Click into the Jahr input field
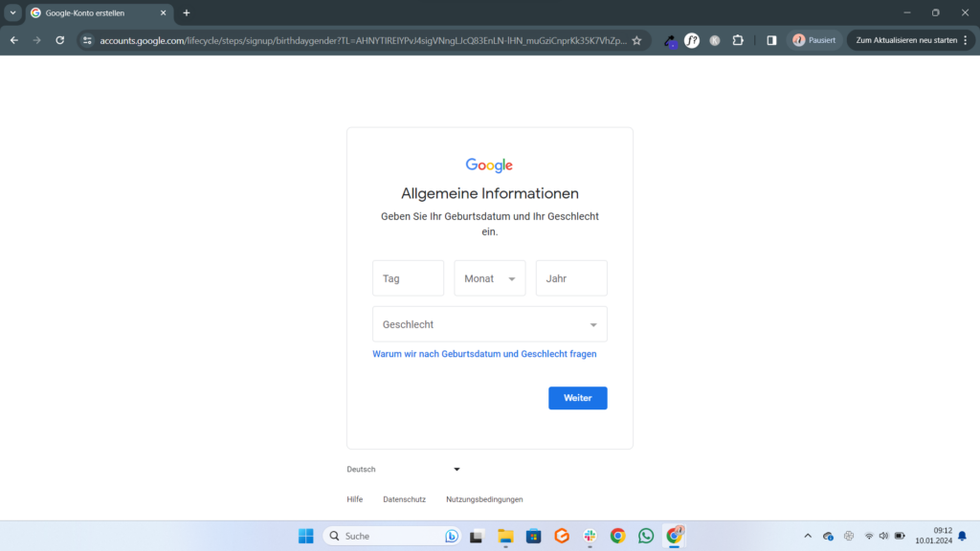The image size is (980, 551). pos(571,278)
